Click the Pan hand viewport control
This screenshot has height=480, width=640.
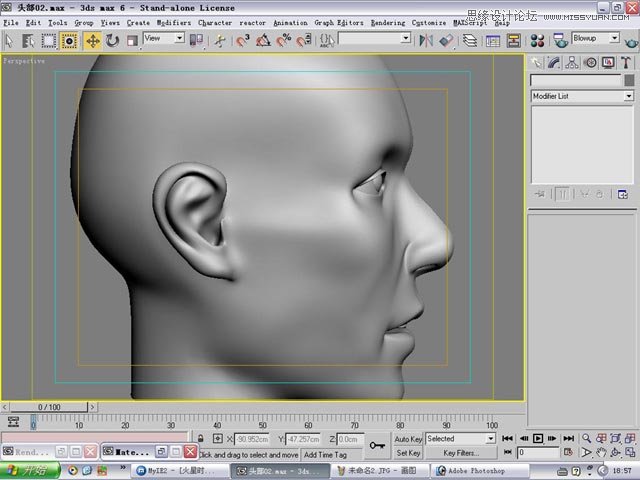click(601, 452)
